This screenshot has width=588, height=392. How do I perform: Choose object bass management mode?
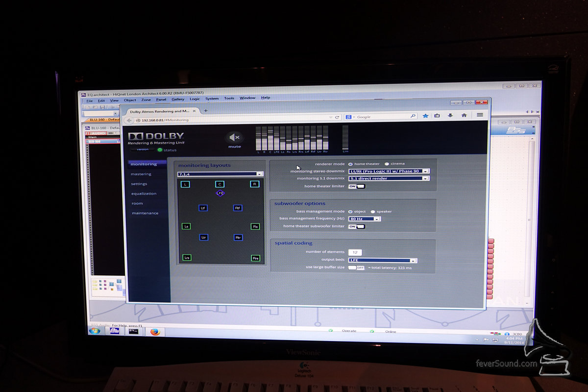tap(350, 212)
